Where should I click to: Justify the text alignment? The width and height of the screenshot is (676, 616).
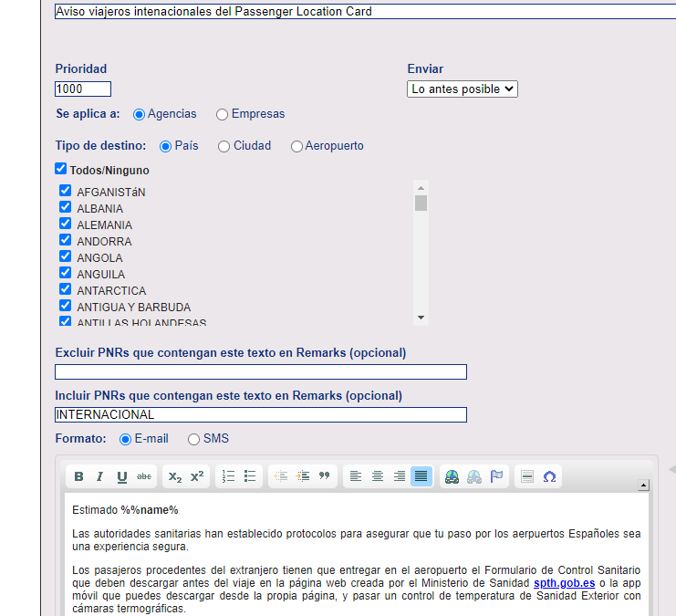[421, 476]
